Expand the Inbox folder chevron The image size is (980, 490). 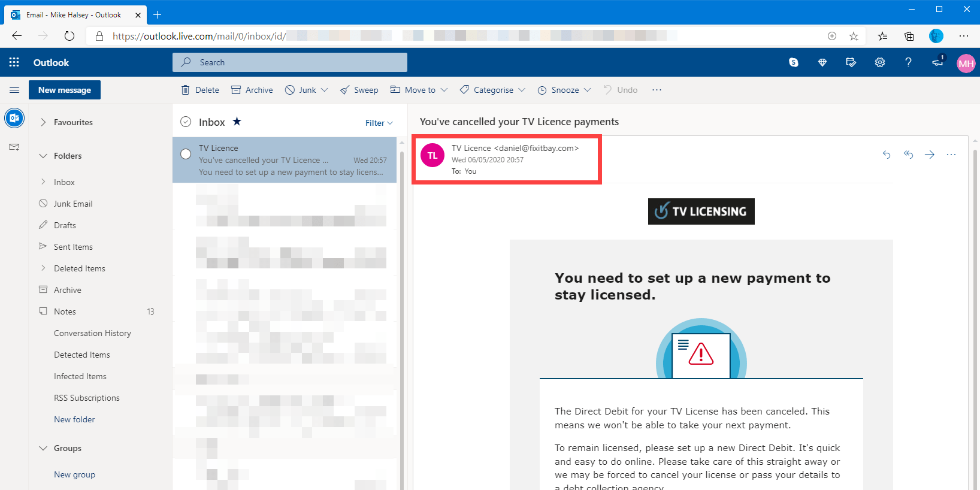[x=43, y=182]
